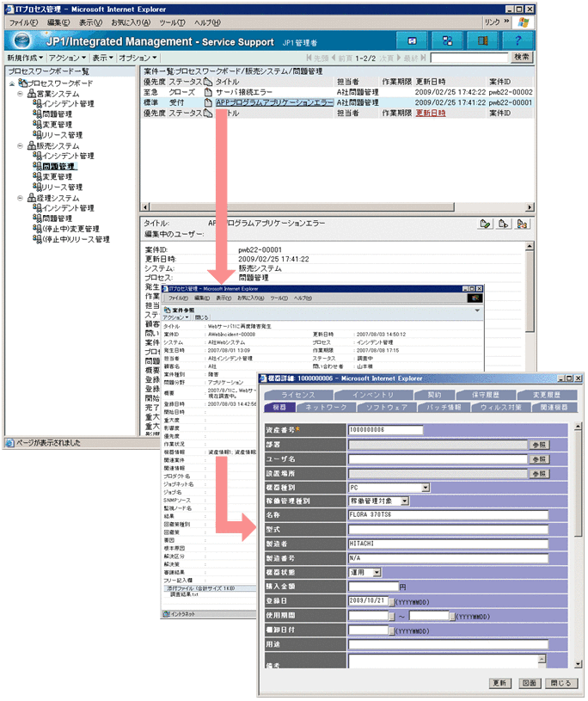Select リリース管理 under 販売システム in the tree
The width and height of the screenshot is (588, 701).
(x=62, y=188)
